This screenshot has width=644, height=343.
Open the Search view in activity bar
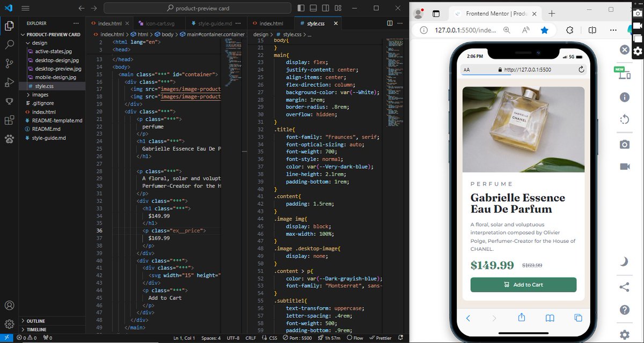point(9,44)
